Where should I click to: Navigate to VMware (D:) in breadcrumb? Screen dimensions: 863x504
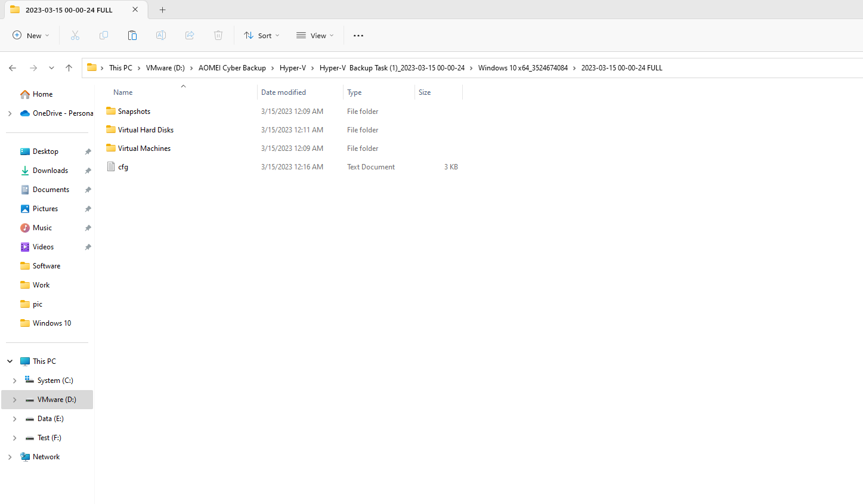tap(165, 68)
